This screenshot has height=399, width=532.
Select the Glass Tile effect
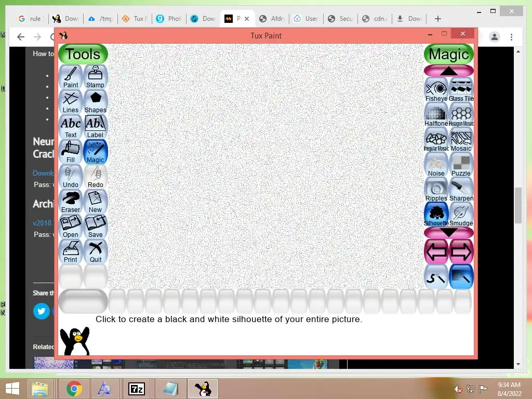[x=461, y=90]
